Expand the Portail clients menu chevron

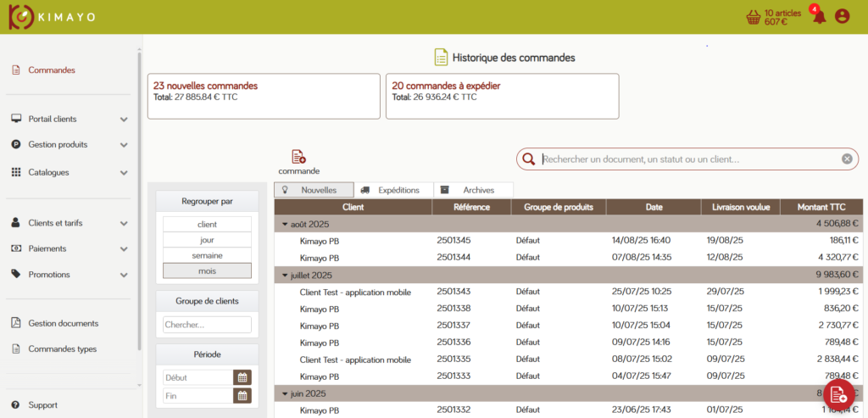click(x=124, y=120)
